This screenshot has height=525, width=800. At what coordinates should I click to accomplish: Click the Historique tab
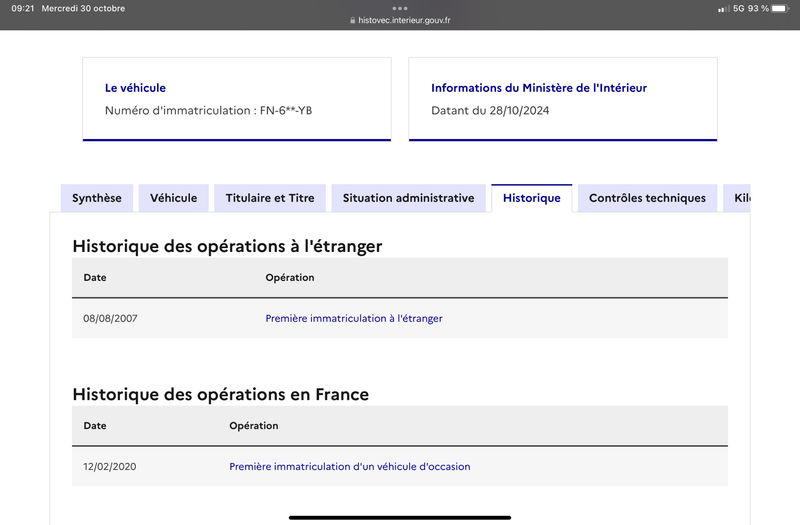pos(532,198)
